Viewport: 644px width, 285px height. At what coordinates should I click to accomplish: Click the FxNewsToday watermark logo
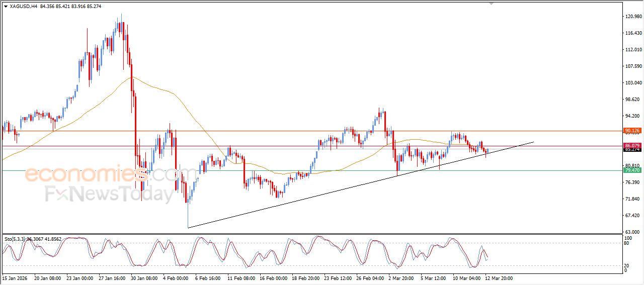click(109, 194)
